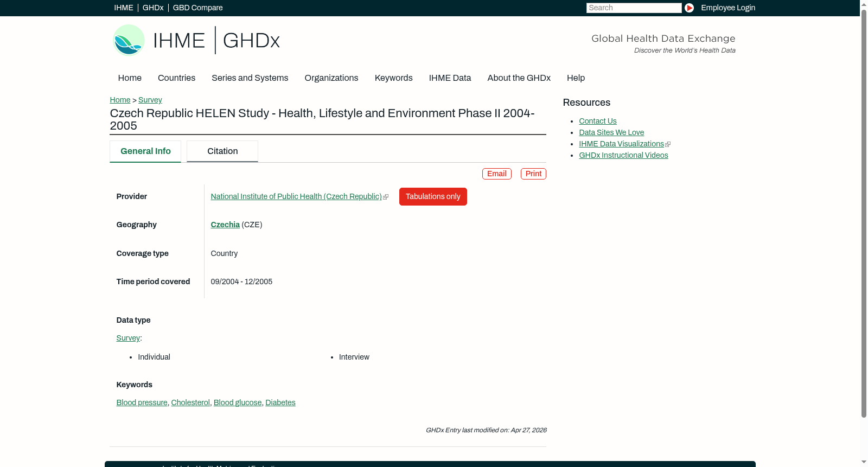Focus the Search input field
The image size is (868, 467).
(x=634, y=8)
